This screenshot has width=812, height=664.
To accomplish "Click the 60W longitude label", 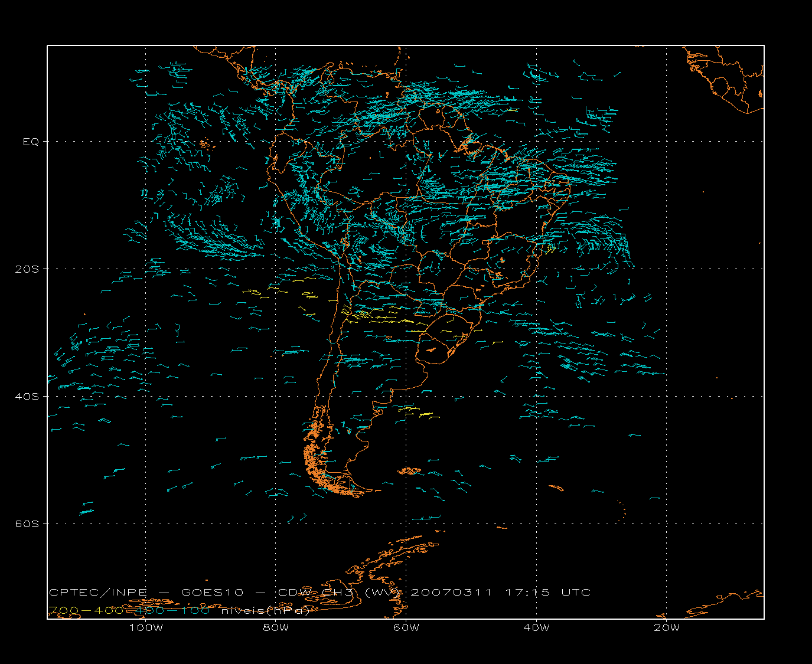I will pyautogui.click(x=406, y=627).
